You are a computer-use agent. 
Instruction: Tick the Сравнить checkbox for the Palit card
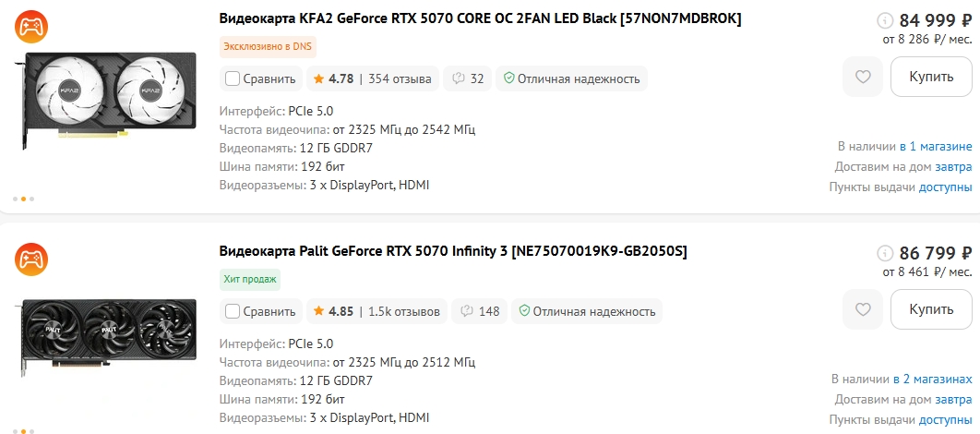[233, 311]
